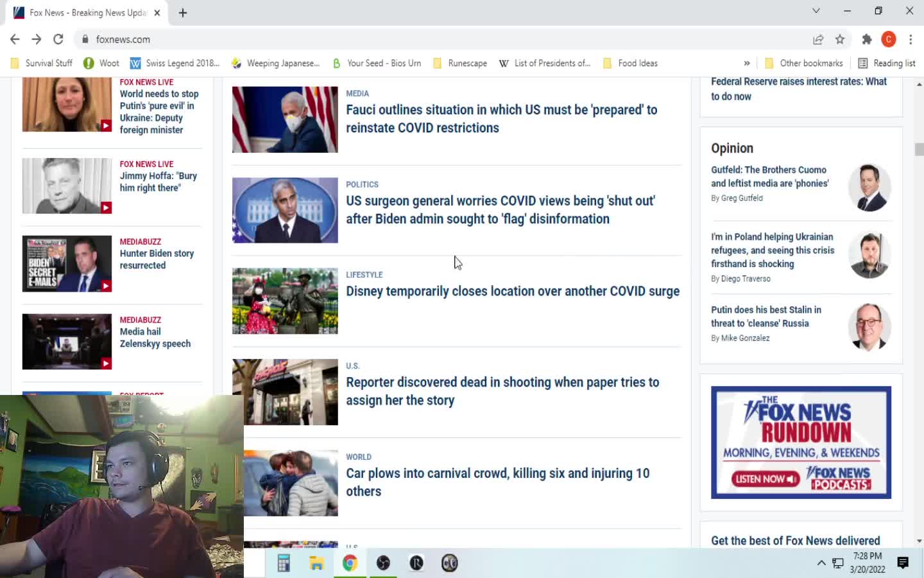Viewport: 924px width, 578px height.
Task: Open Chrome three-dot menu
Action: (x=911, y=39)
